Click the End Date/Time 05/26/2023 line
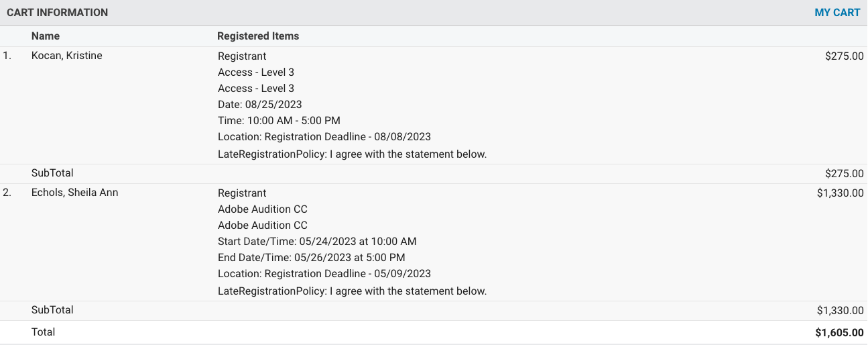This screenshot has width=868, height=345. 312,258
